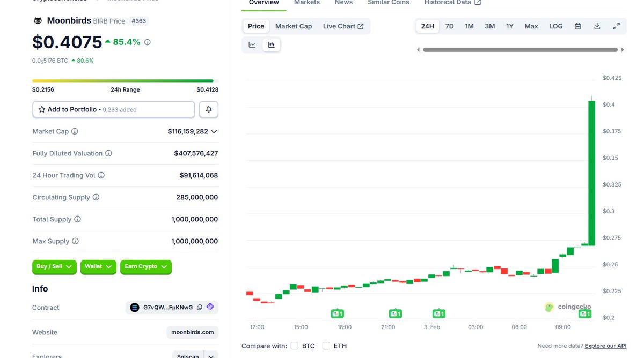This screenshot has height=358, width=644.
Task: Open the calendar date range picker
Action: pyautogui.click(x=578, y=26)
